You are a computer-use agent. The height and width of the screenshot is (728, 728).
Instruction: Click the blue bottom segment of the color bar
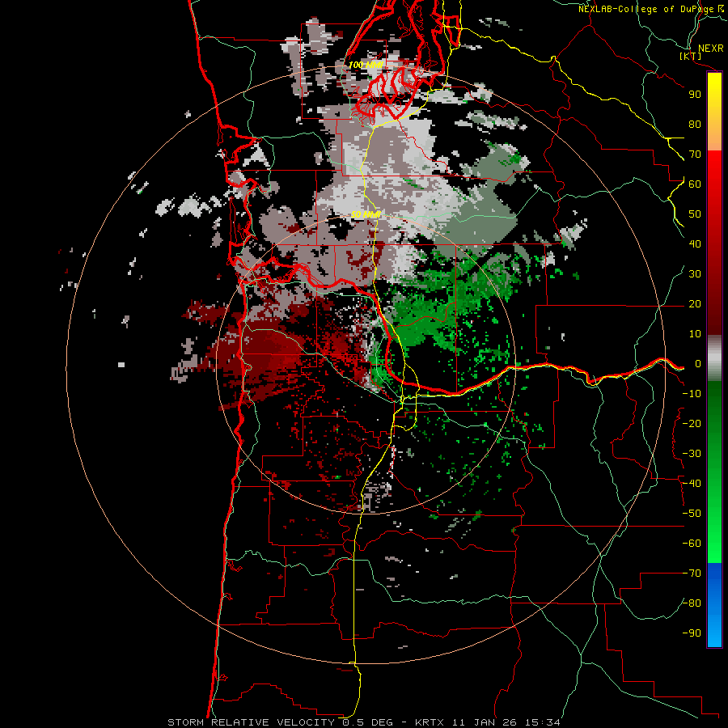[714, 605]
